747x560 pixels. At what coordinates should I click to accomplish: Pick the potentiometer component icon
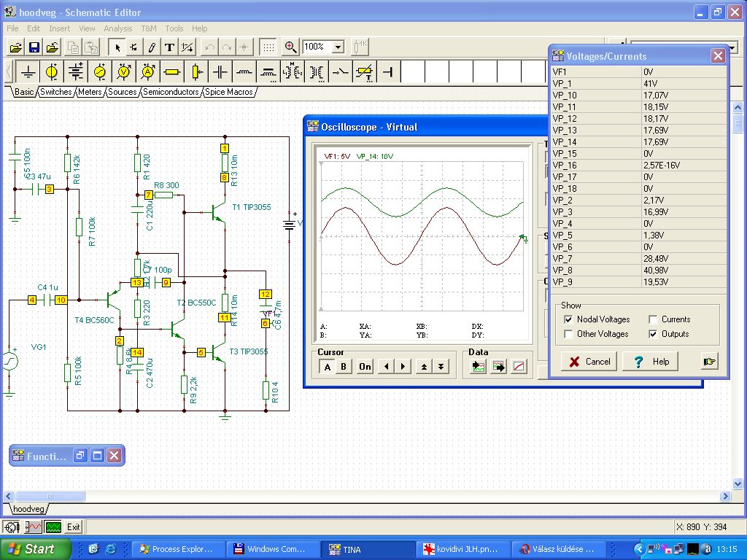point(196,72)
